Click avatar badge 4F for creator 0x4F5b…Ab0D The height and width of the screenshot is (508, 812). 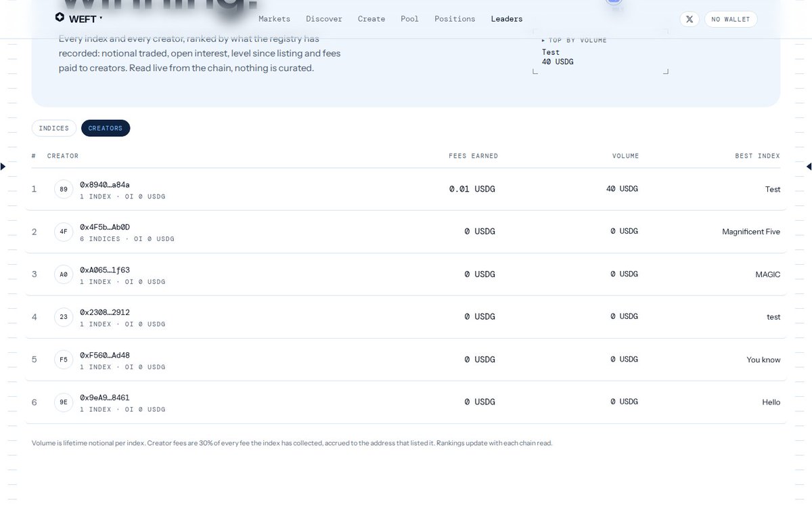tap(64, 232)
